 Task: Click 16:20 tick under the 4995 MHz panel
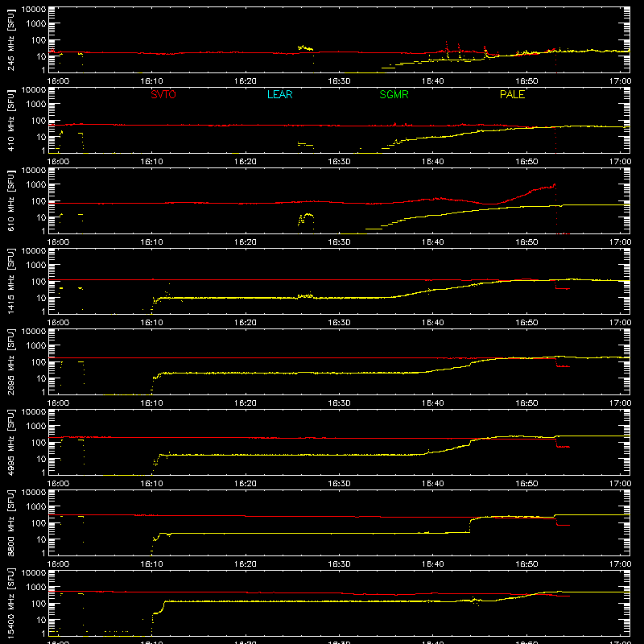[246, 484]
